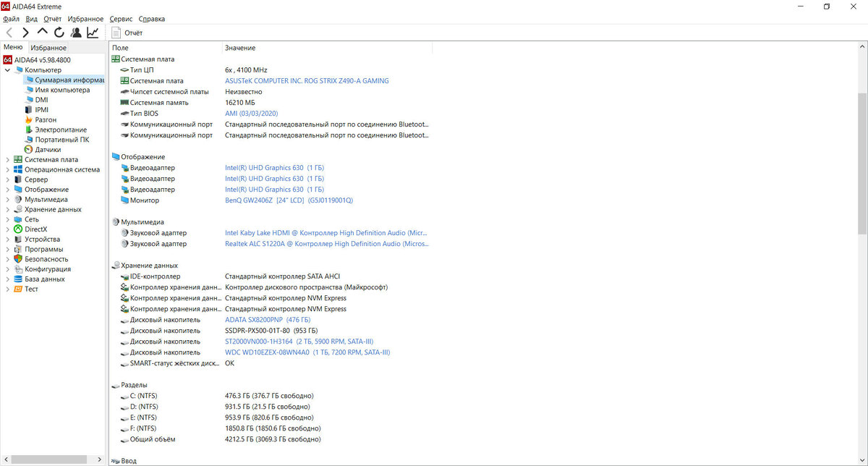Viewport: 868px width, 466px height.
Task: Expand the Программы tree node
Action: pos(7,249)
